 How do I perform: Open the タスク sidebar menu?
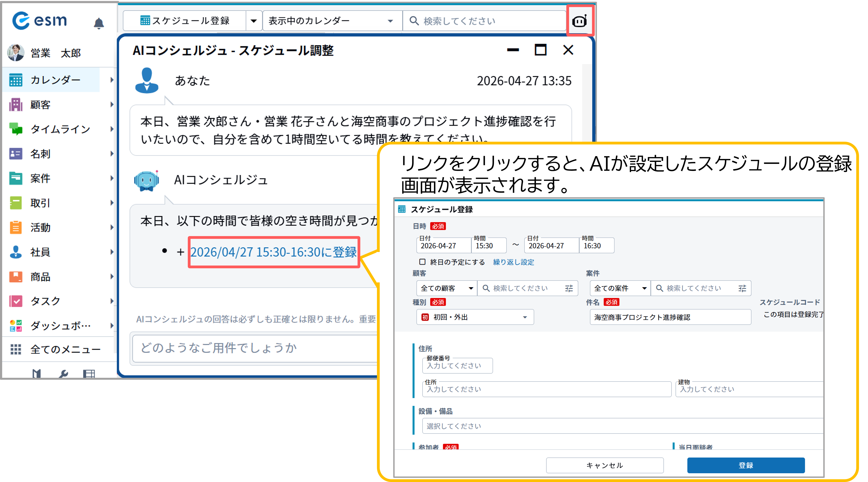45,301
